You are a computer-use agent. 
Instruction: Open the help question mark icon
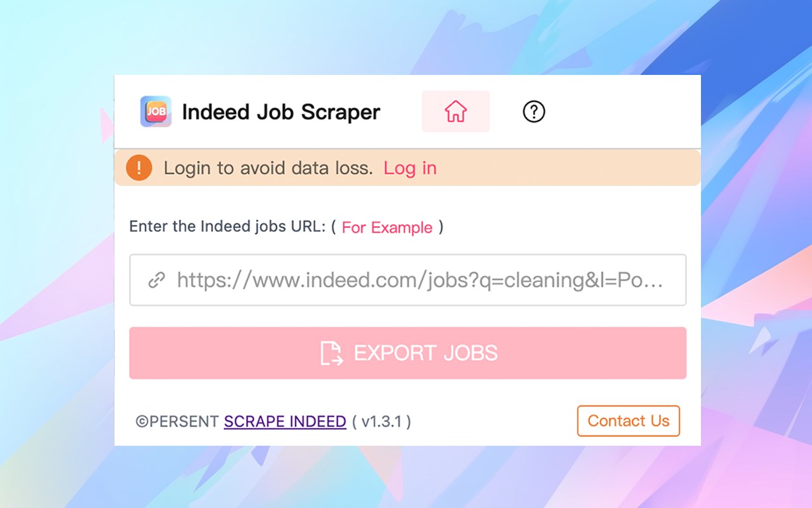click(534, 112)
